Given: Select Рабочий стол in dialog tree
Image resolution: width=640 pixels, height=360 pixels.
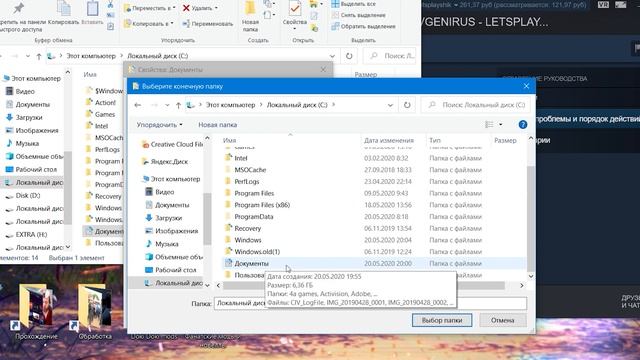Looking at the screenshot, I should tap(171, 270).
